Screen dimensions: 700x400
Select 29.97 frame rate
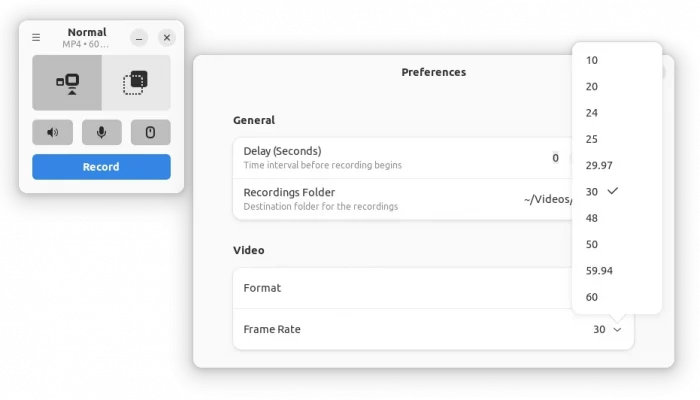point(600,165)
